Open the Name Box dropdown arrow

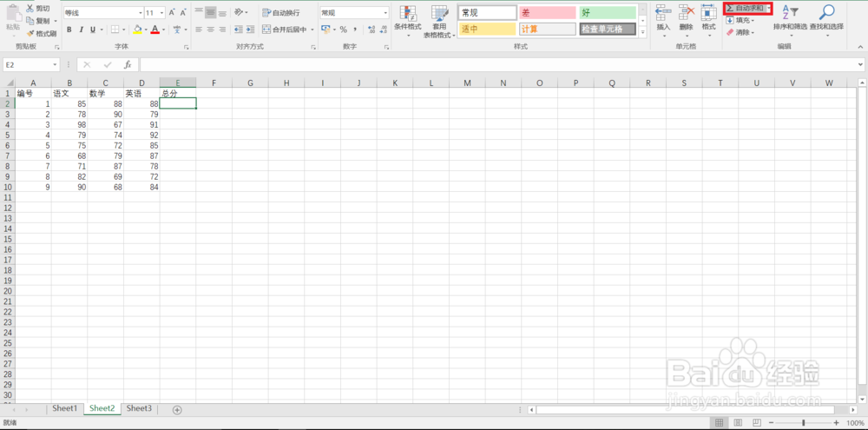point(55,65)
